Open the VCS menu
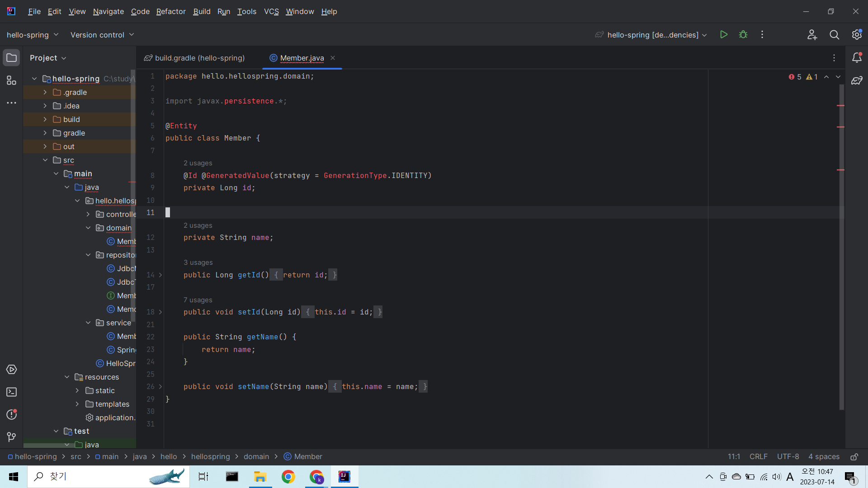Image resolution: width=868 pixels, height=488 pixels. [x=271, y=11]
